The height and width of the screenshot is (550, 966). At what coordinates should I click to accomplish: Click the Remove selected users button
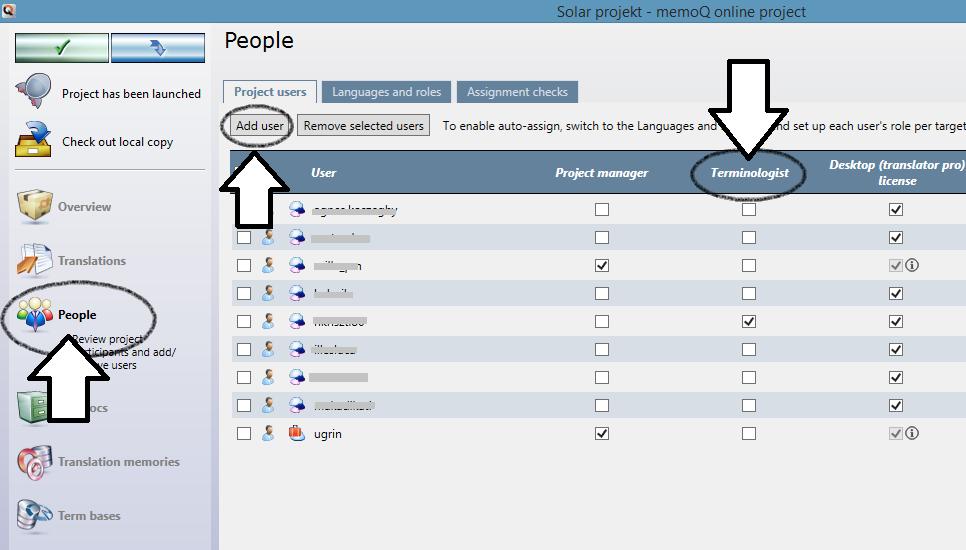pos(363,126)
